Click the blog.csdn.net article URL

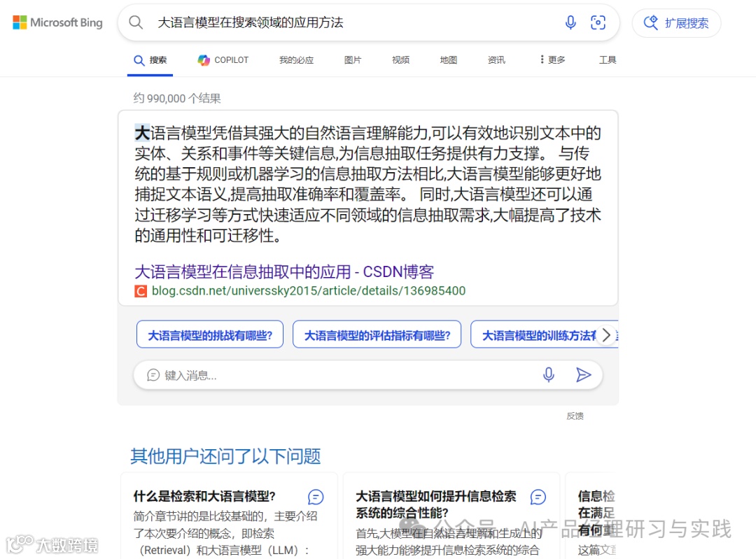pyautogui.click(x=309, y=290)
